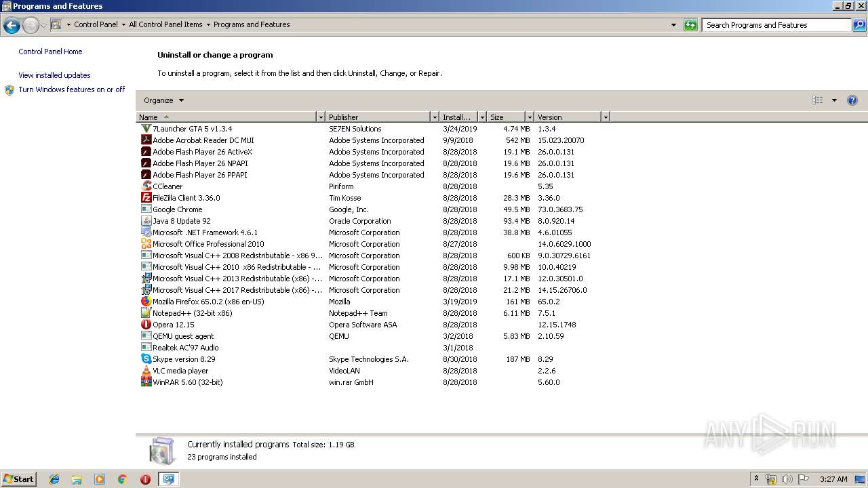Open Chrome from the taskbar

[x=123, y=479]
